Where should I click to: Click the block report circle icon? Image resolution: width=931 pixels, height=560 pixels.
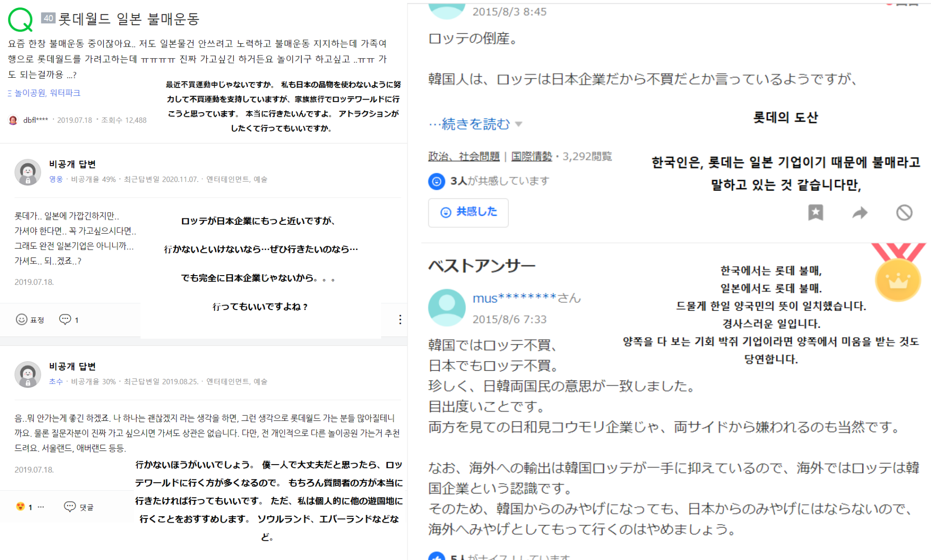click(904, 213)
